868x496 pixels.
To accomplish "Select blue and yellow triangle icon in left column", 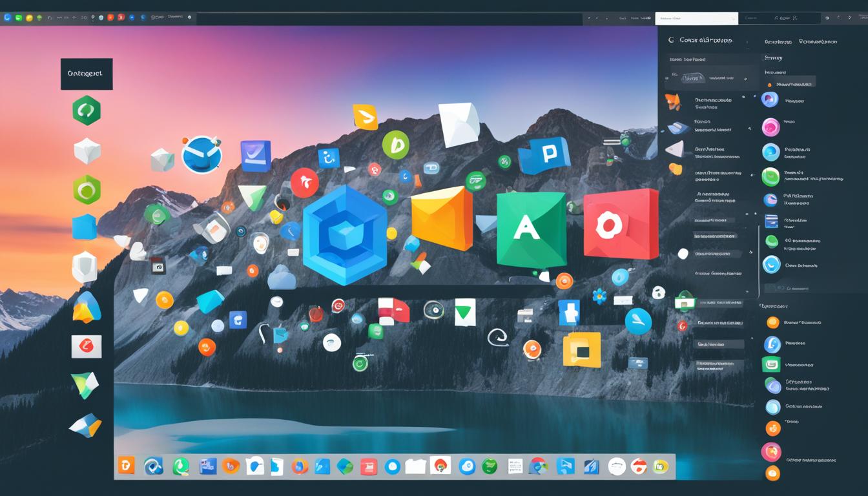I will [x=87, y=307].
